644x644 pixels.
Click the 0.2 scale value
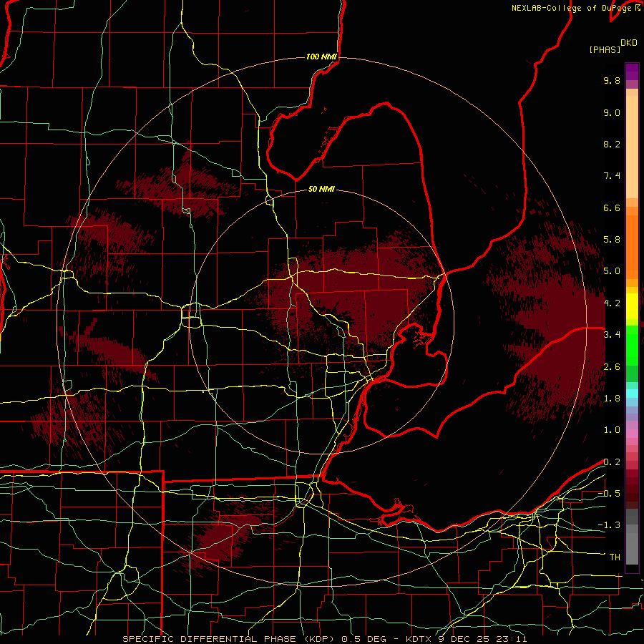(612, 462)
